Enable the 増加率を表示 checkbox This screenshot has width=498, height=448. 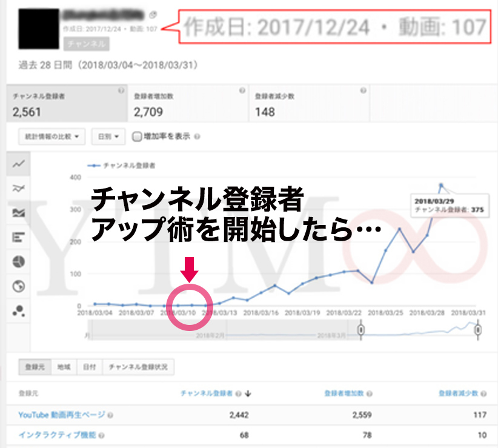point(137,136)
